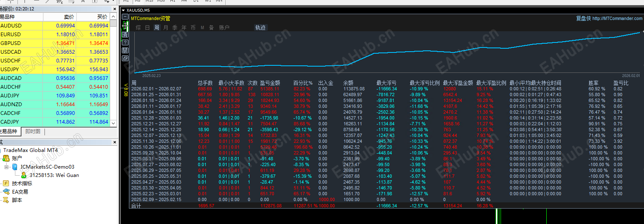The height and width of the screenshot is (224, 644).
Task: Collapse the ICMarketsSC-Demo03 tree node
Action: point(6,167)
